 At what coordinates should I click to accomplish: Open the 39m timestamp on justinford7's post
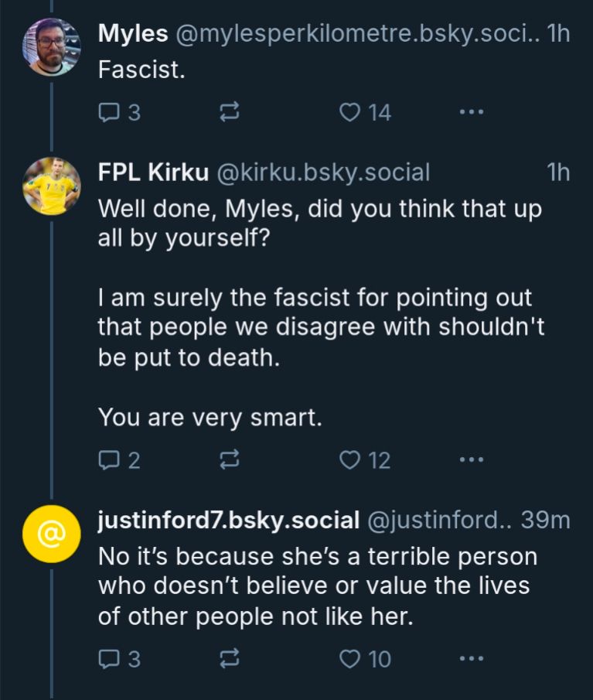tap(545, 521)
